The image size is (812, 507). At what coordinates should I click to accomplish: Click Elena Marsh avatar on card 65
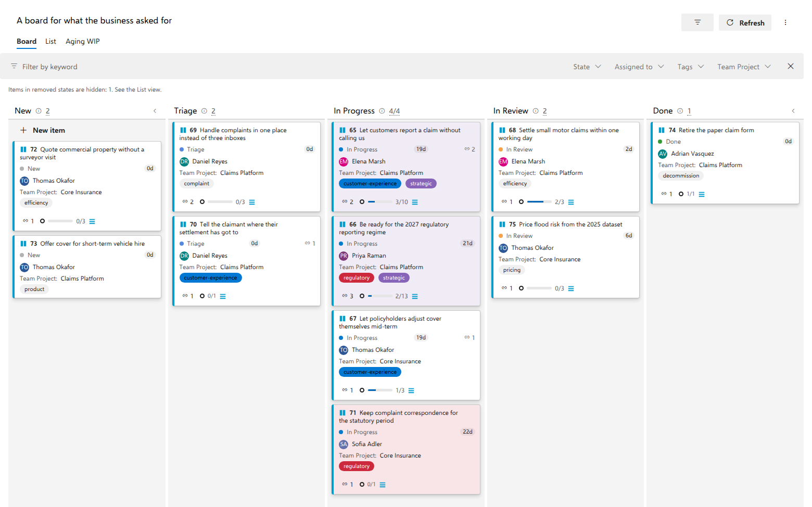(x=344, y=161)
